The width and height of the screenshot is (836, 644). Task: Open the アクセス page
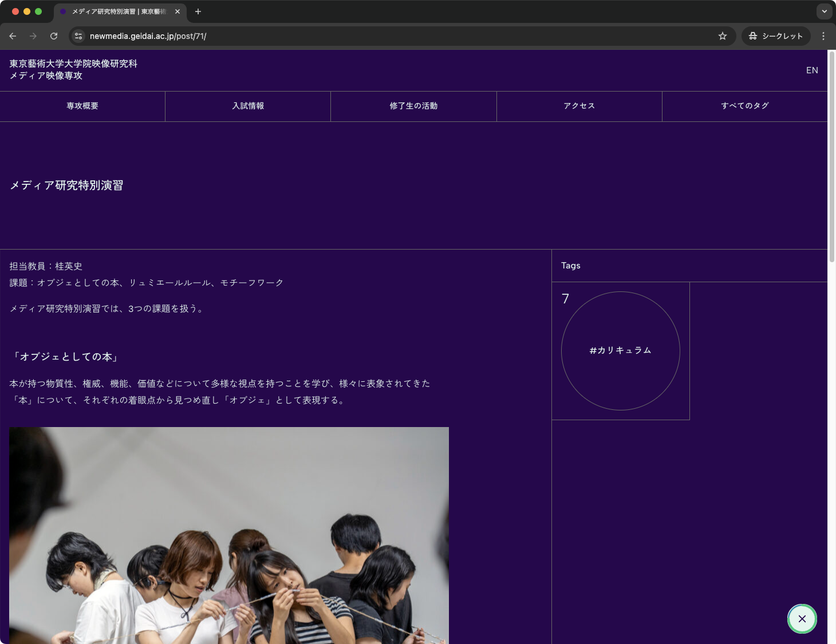point(579,106)
